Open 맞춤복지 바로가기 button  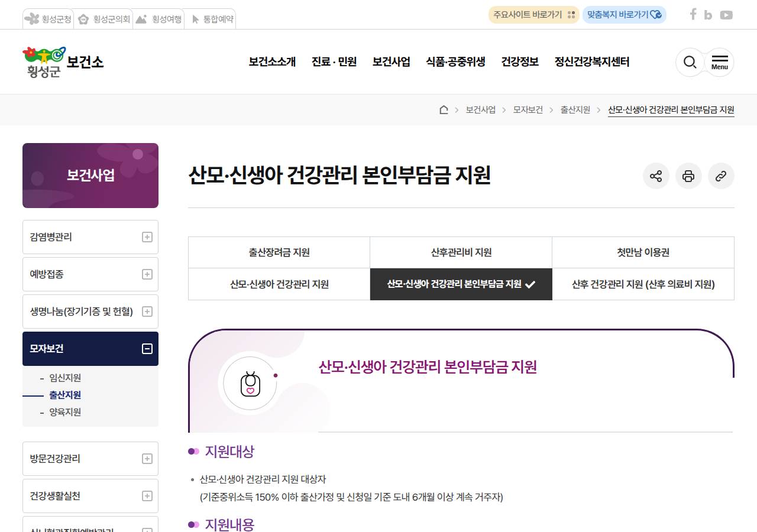(x=625, y=15)
